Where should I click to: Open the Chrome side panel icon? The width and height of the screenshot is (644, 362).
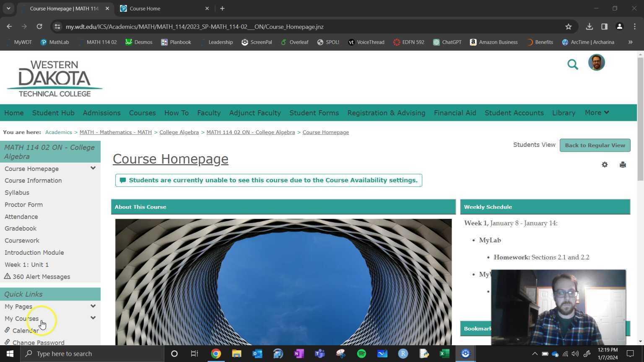click(x=604, y=27)
